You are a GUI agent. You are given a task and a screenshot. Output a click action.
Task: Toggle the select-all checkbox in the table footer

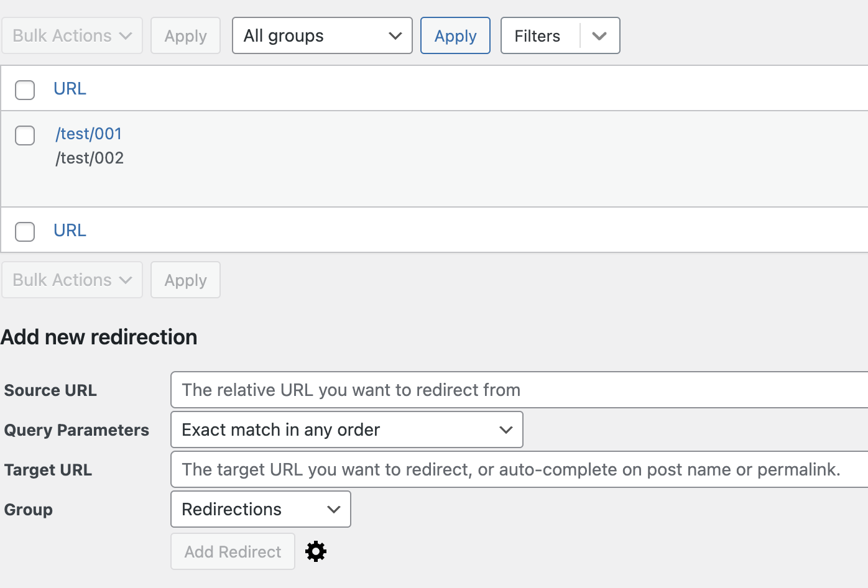(x=25, y=231)
